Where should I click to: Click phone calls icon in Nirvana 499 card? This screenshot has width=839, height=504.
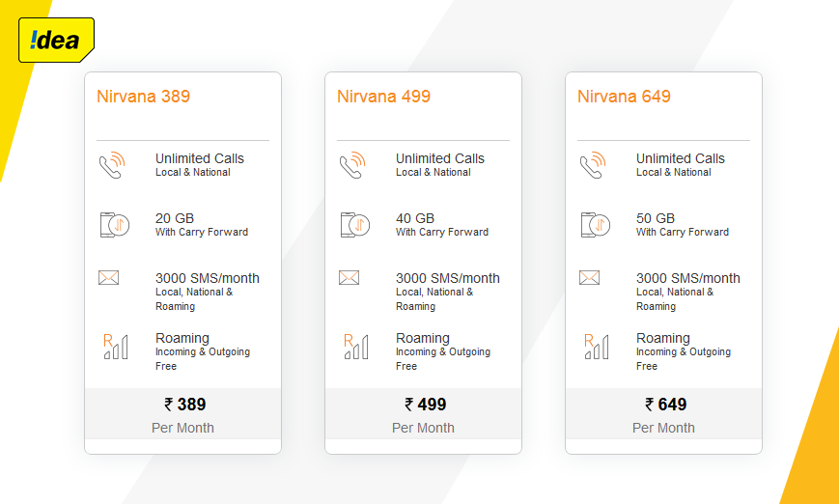click(352, 165)
